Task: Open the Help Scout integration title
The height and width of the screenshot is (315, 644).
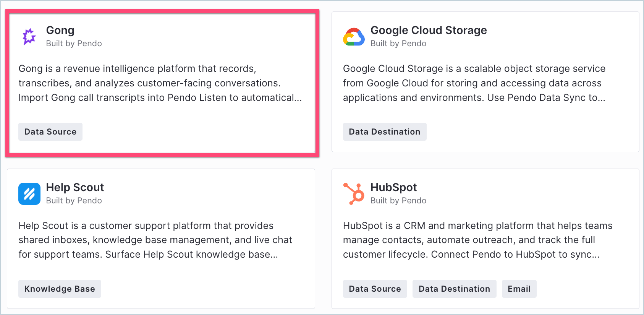Action: point(75,187)
